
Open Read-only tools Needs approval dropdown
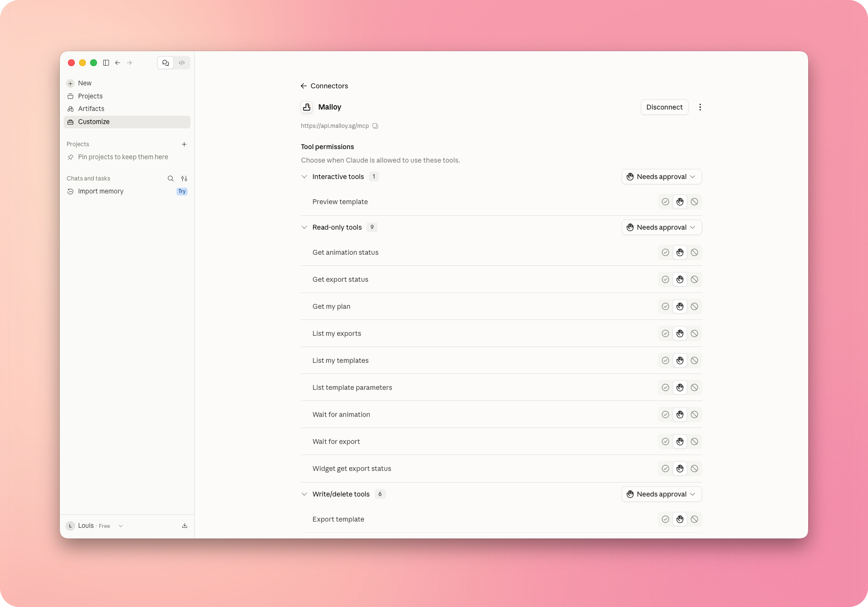[662, 227]
